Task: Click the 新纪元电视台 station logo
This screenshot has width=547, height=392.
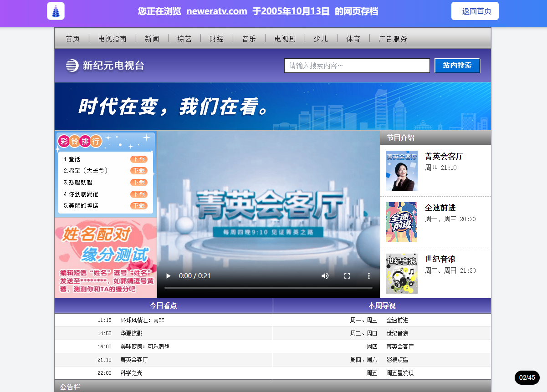Action: pos(105,65)
